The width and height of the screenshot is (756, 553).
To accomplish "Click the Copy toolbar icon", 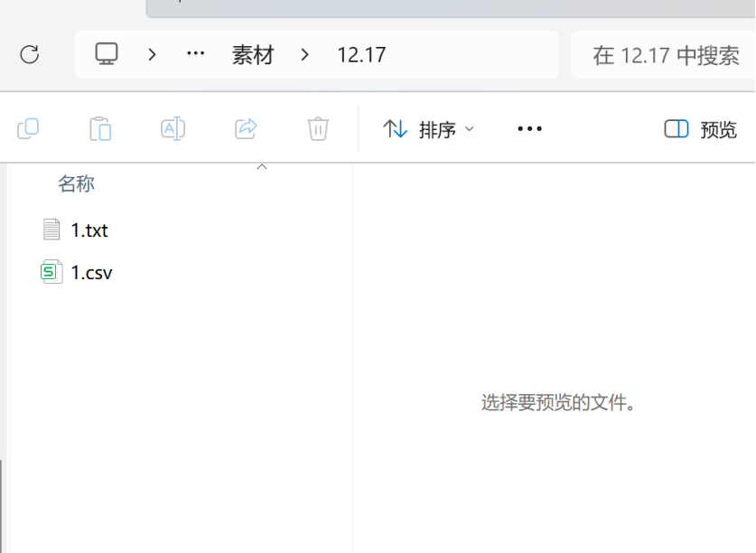I will click(28, 129).
